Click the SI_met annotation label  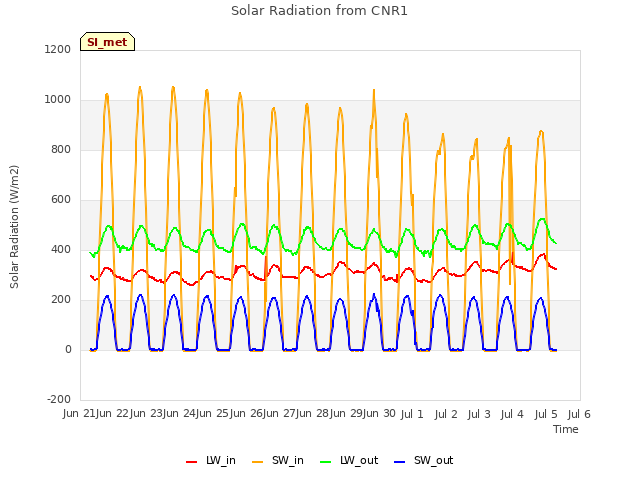click(107, 42)
